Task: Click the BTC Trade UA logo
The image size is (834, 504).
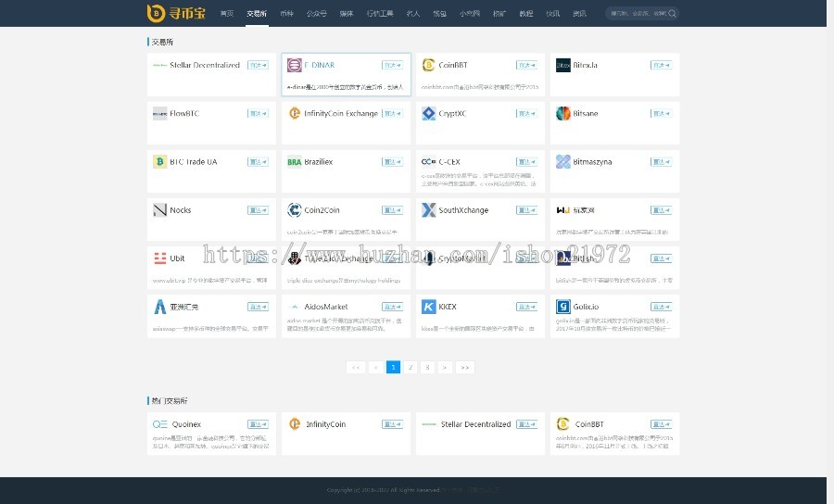Action: click(x=159, y=161)
